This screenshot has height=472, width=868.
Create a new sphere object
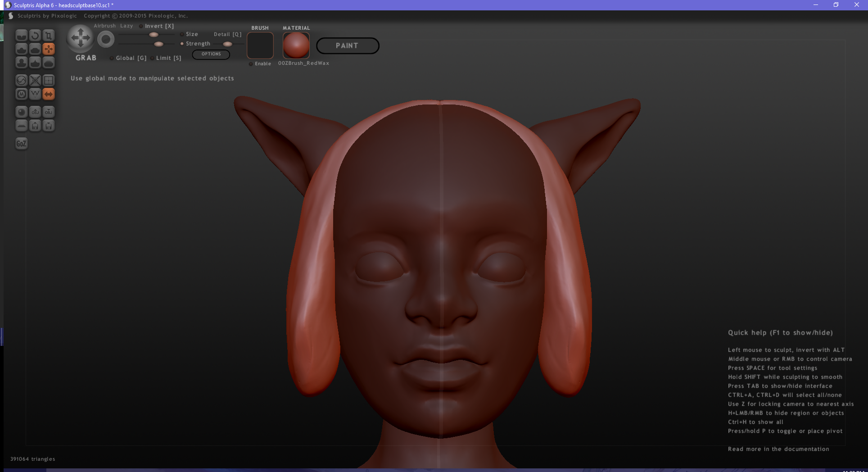tap(21, 112)
